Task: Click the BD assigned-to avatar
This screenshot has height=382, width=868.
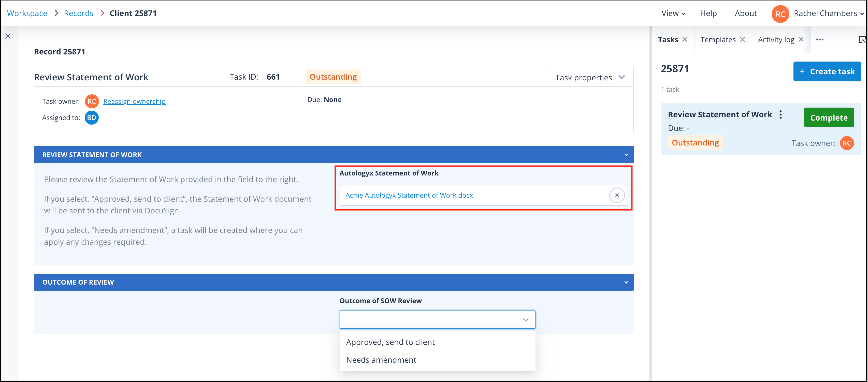Action: tap(92, 117)
